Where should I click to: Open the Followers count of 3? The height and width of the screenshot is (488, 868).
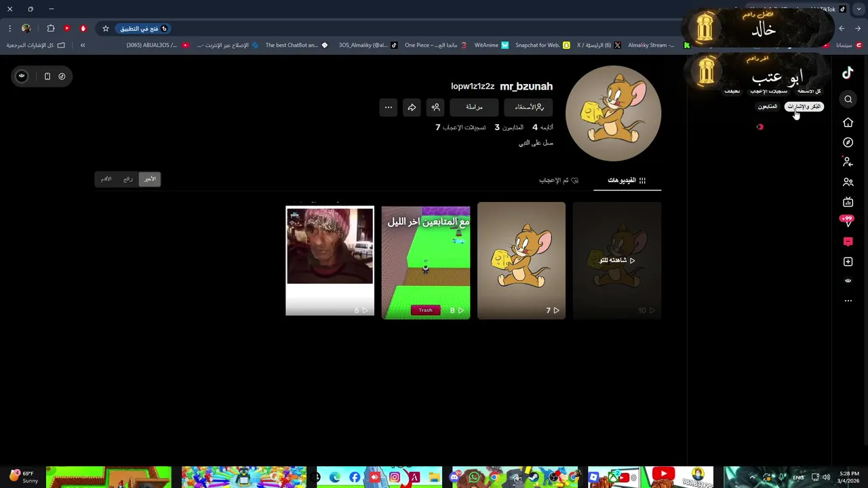[x=509, y=127]
